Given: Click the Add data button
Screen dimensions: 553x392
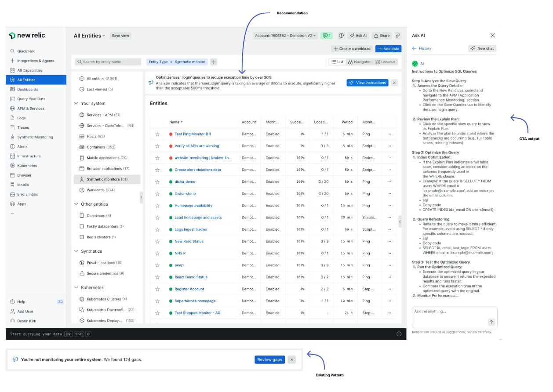Looking at the screenshot, I should coord(388,49).
